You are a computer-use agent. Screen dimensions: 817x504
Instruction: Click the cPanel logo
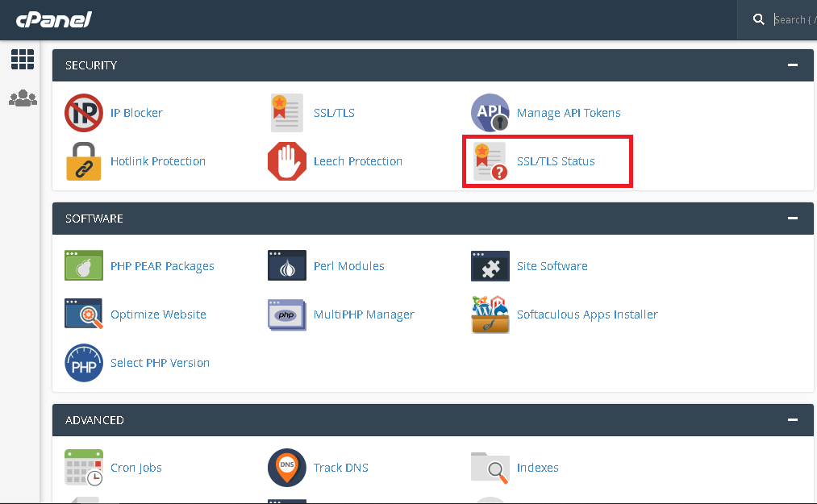(x=54, y=20)
